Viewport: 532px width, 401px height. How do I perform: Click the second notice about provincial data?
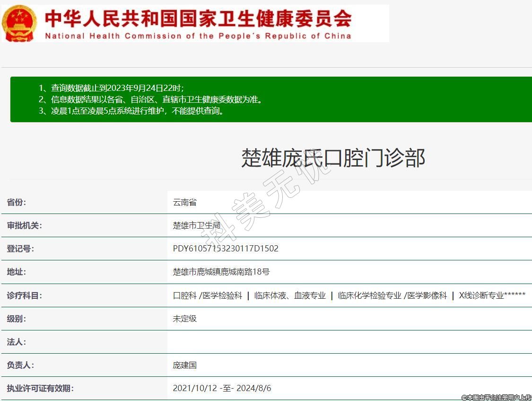click(x=150, y=99)
